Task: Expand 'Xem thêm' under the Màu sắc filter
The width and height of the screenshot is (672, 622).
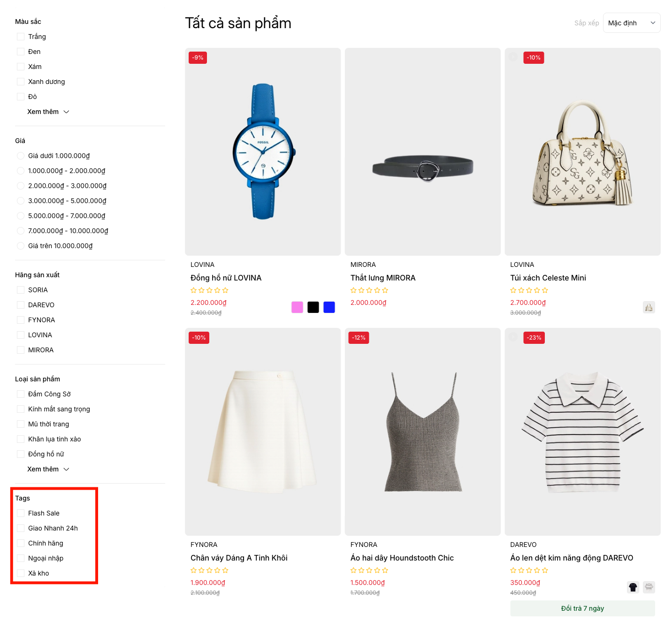Action: 48,112
